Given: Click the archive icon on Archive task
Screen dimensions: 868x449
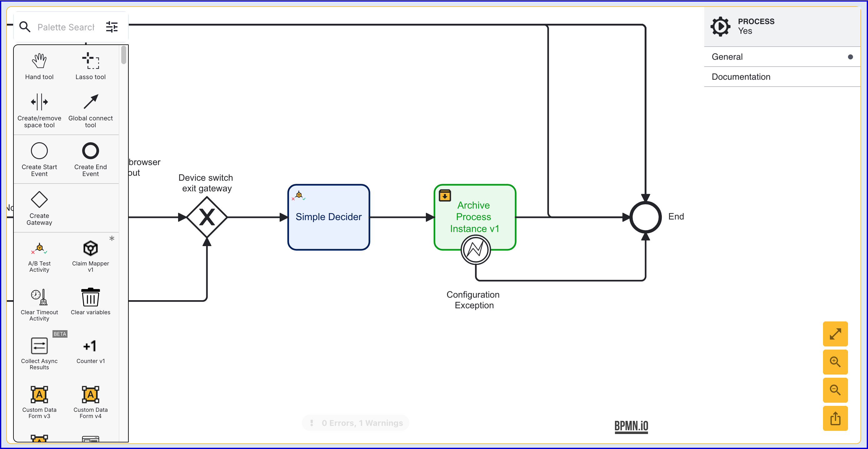Looking at the screenshot, I should [x=445, y=195].
